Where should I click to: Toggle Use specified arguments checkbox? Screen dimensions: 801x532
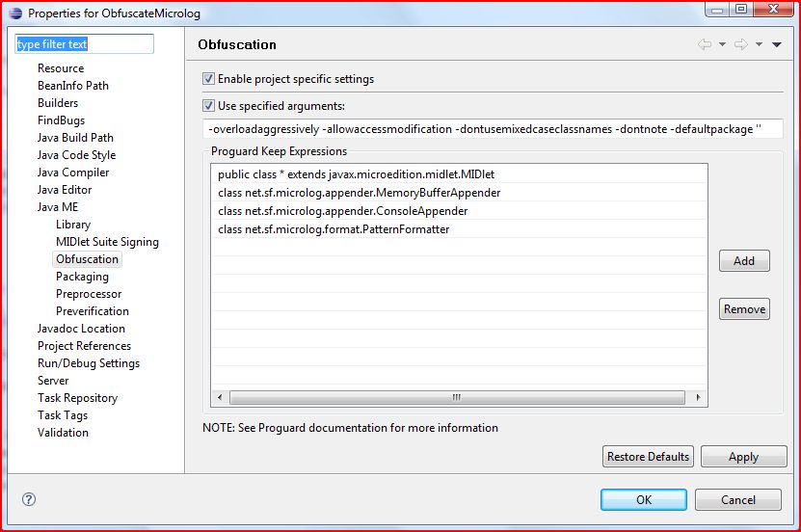208,106
